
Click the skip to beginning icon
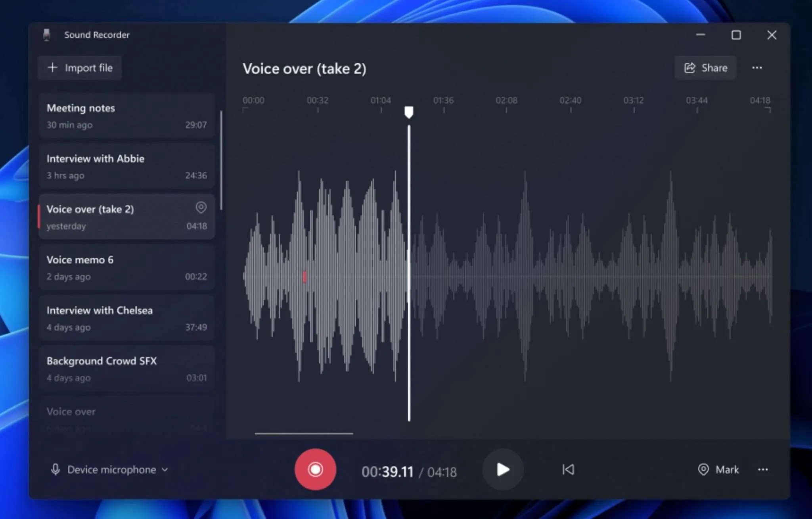tap(568, 469)
